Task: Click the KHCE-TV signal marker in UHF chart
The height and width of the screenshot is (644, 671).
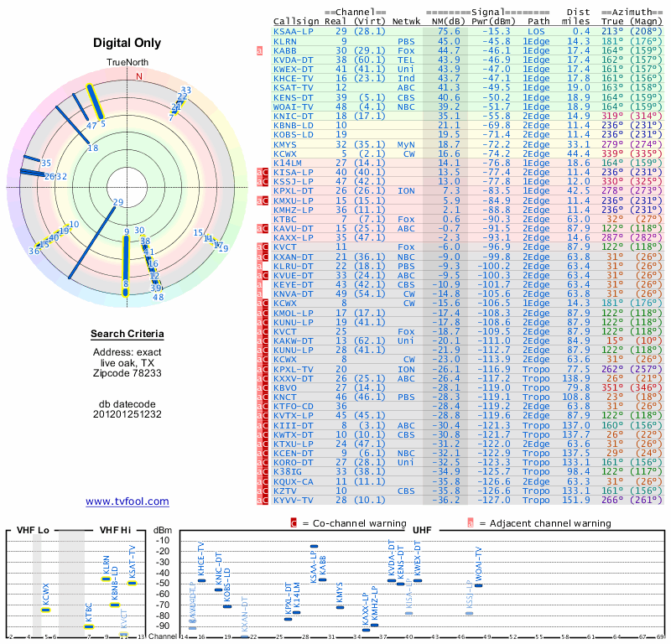Action: click(201, 580)
